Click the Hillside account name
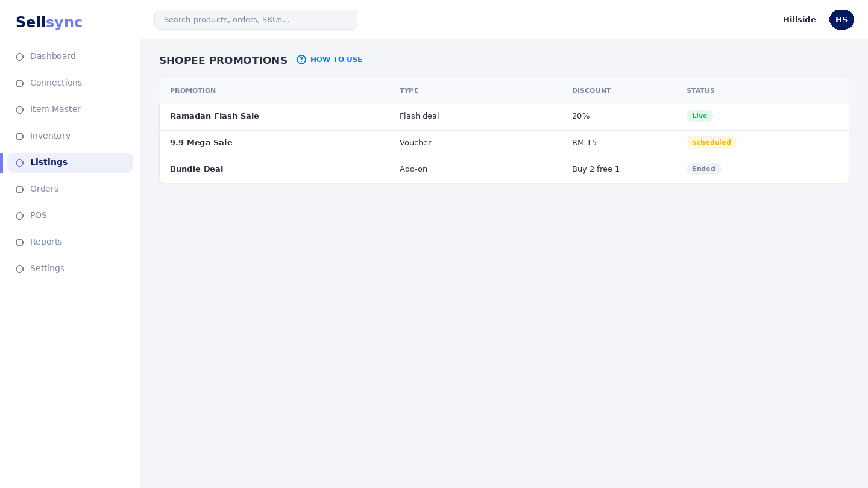 coord(799,19)
